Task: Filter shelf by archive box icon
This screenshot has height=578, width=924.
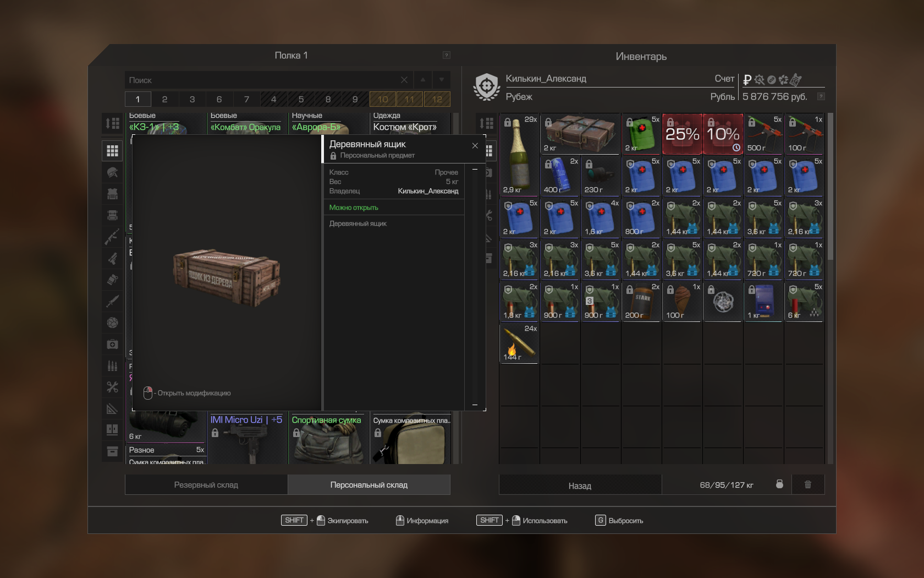Action: tap(112, 451)
